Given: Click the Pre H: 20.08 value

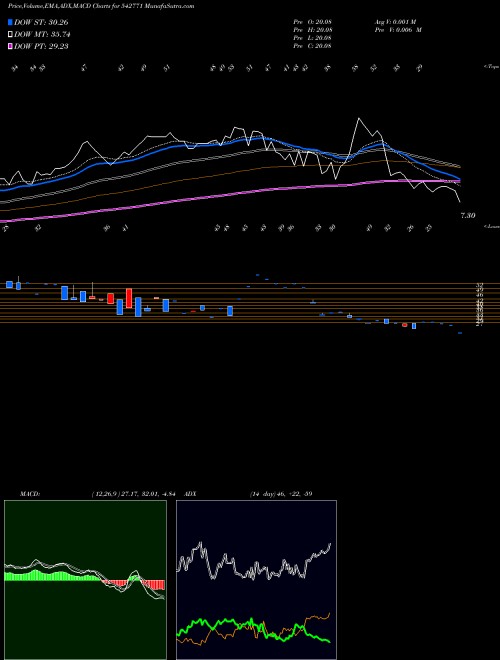Looking at the screenshot, I should (x=313, y=30).
